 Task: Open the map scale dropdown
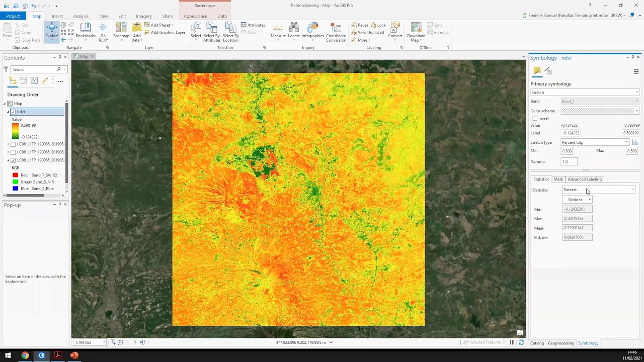[104, 342]
